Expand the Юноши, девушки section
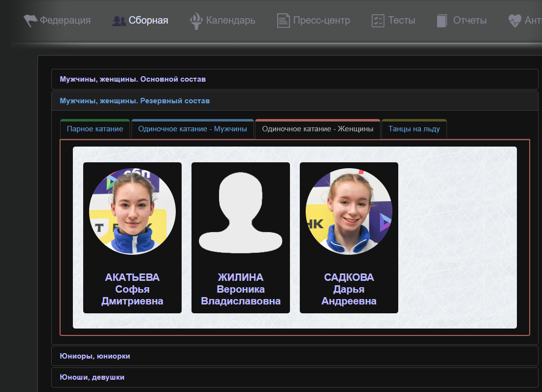 pyautogui.click(x=92, y=377)
